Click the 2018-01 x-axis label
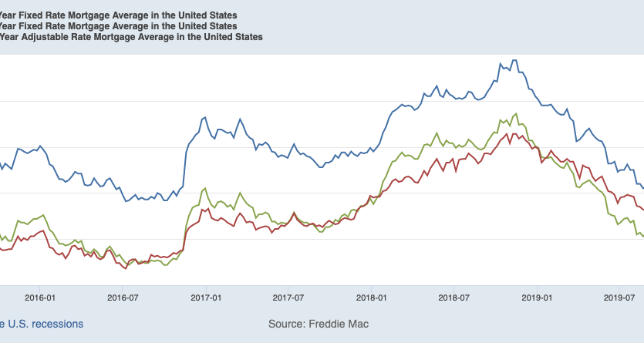Screen dimensions: 644x343 point(371,297)
